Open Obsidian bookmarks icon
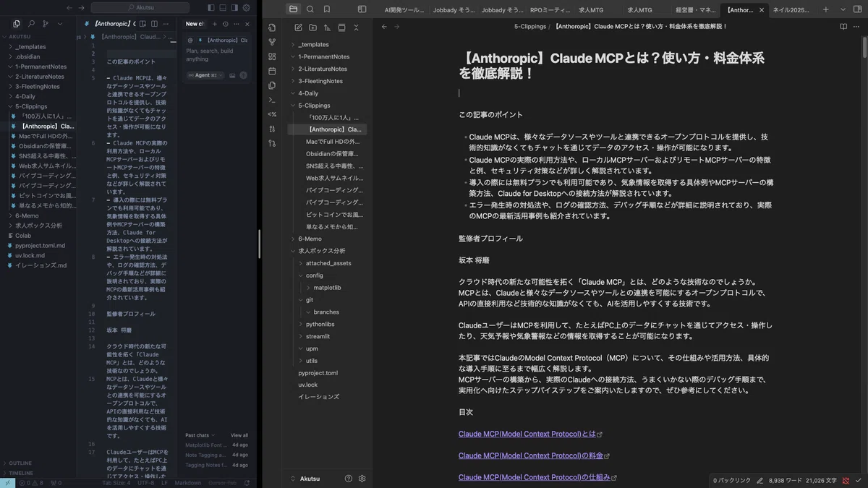The width and height of the screenshot is (868, 488). click(327, 9)
